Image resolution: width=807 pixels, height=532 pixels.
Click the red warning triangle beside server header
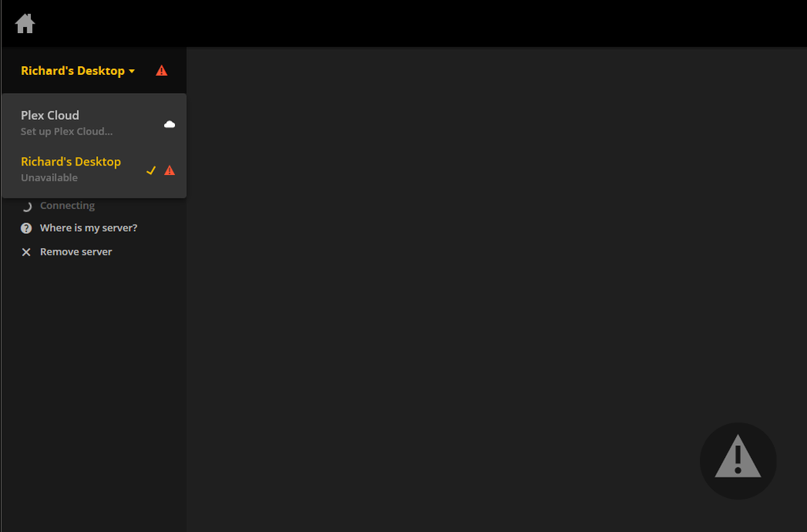click(x=162, y=70)
